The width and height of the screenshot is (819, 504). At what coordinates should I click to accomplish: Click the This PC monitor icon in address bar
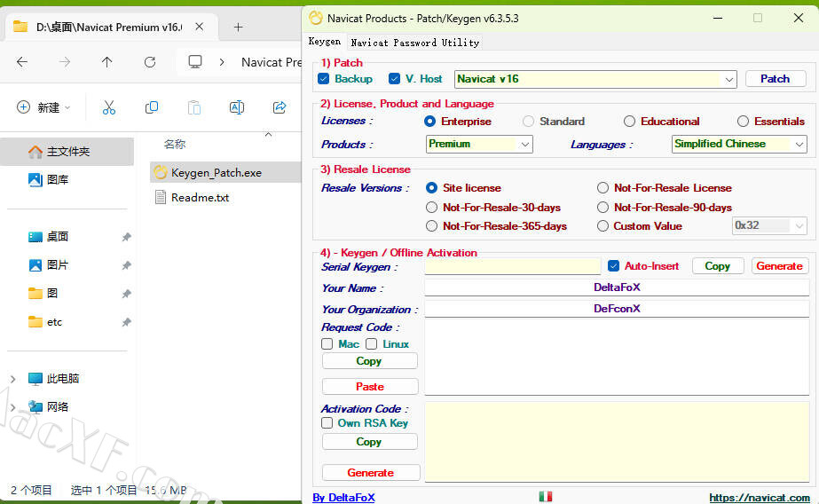tap(195, 62)
